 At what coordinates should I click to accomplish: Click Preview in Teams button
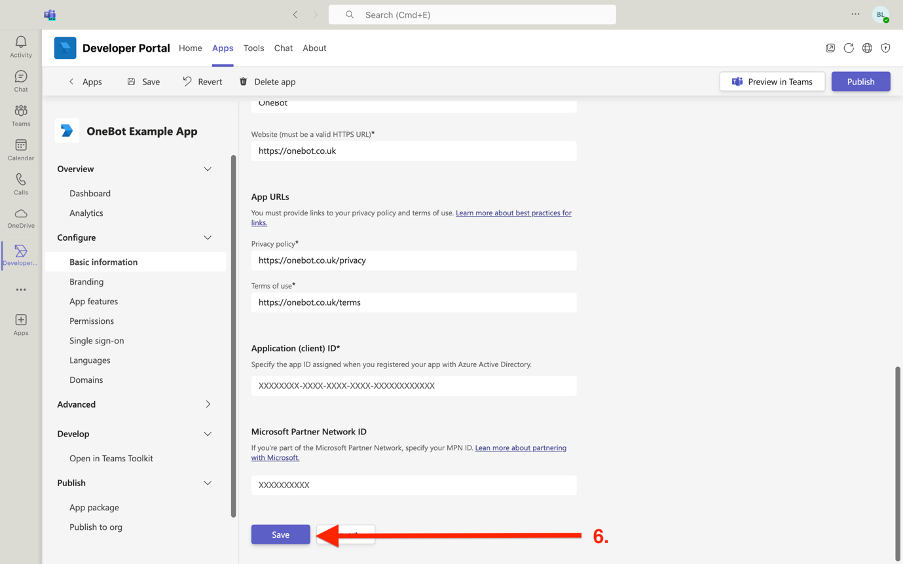point(772,81)
